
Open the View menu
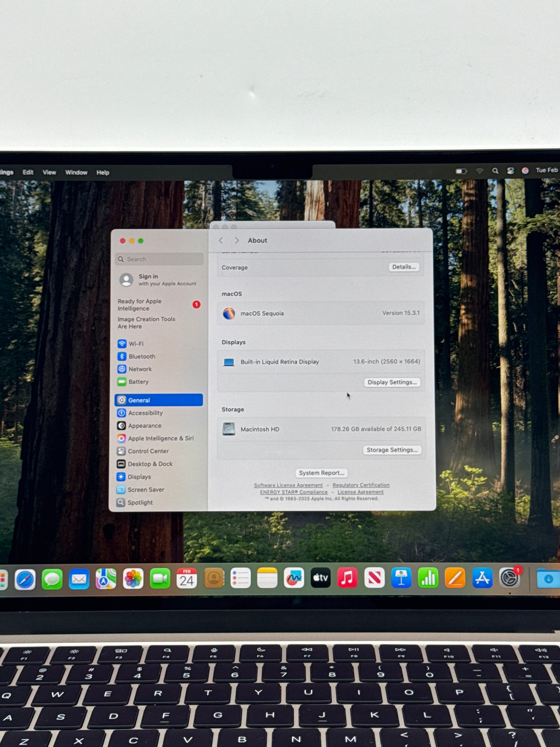(49, 172)
